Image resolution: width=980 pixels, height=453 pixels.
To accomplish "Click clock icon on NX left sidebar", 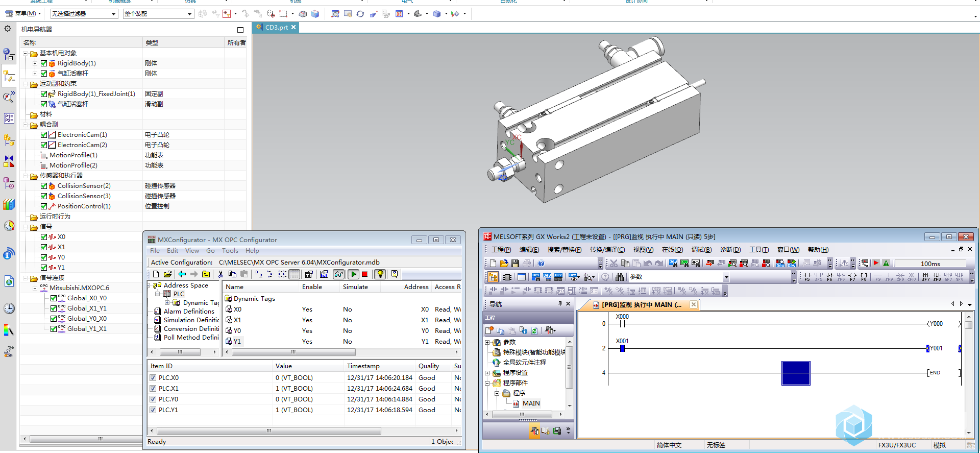I will point(9,308).
